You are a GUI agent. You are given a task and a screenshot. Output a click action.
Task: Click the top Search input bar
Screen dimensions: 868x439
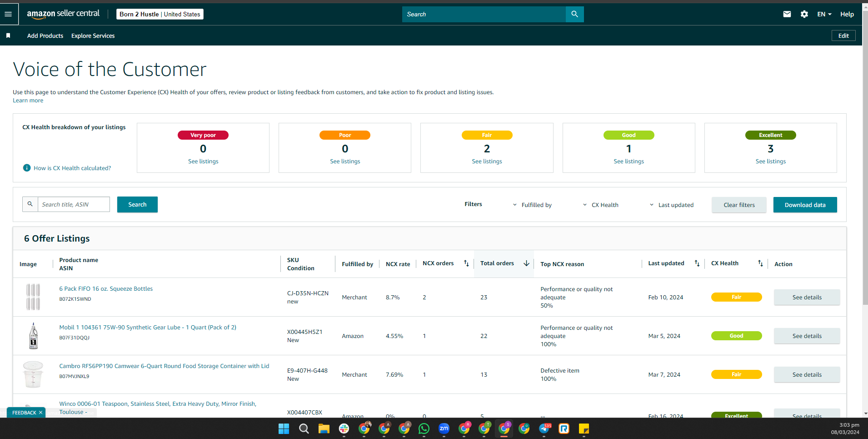click(x=484, y=14)
